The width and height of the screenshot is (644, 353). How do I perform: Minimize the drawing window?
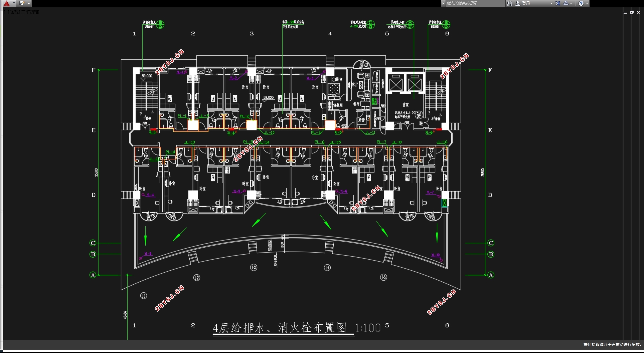(625, 12)
